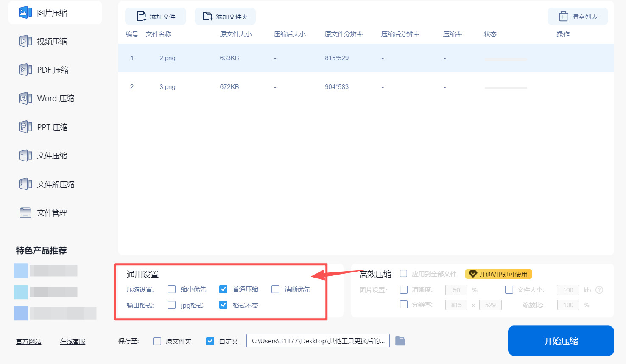Click the Word 压缩 icon in sidebar

click(x=25, y=98)
